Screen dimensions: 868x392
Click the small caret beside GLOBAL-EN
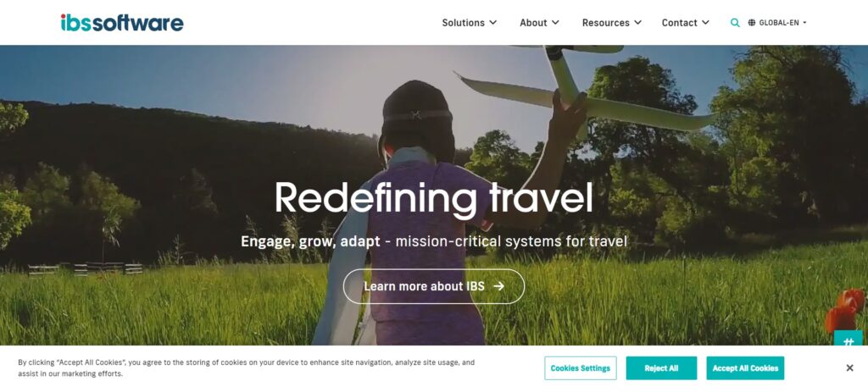(x=804, y=23)
